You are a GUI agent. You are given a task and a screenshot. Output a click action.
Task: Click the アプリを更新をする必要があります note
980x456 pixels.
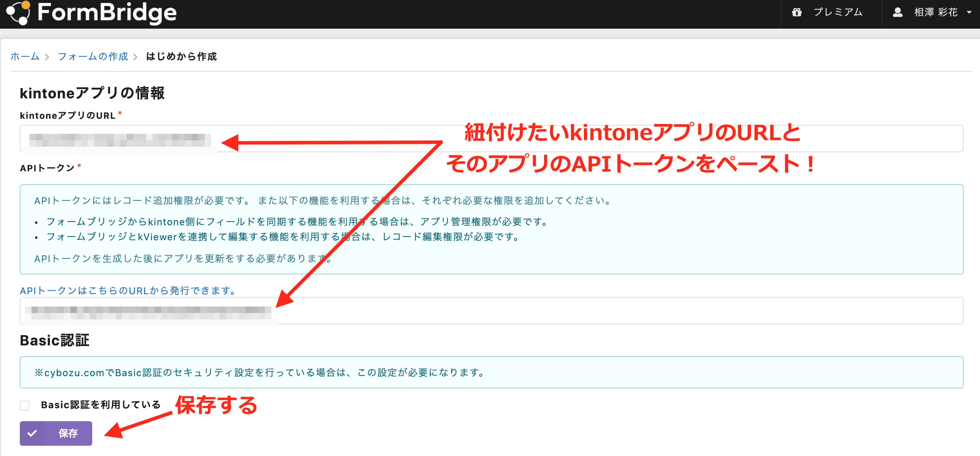183,258
